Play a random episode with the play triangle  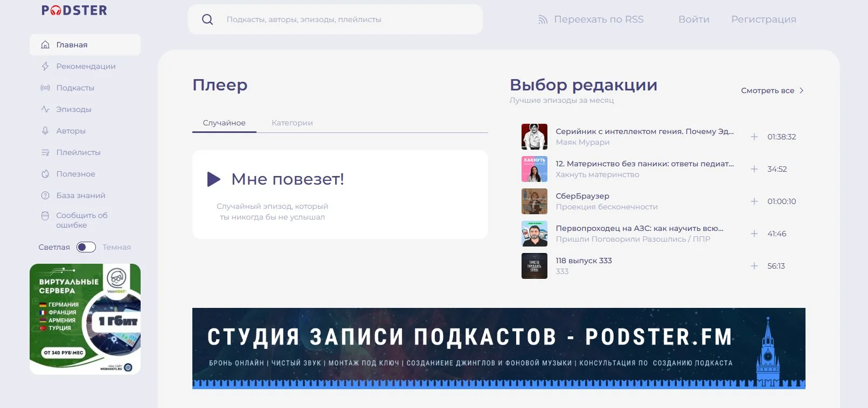tap(214, 179)
